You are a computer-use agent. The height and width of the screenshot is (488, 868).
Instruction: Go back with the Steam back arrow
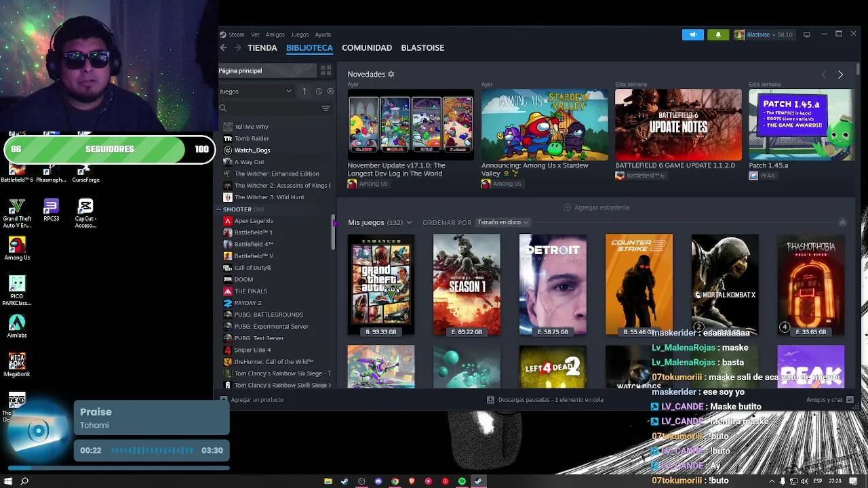point(223,47)
